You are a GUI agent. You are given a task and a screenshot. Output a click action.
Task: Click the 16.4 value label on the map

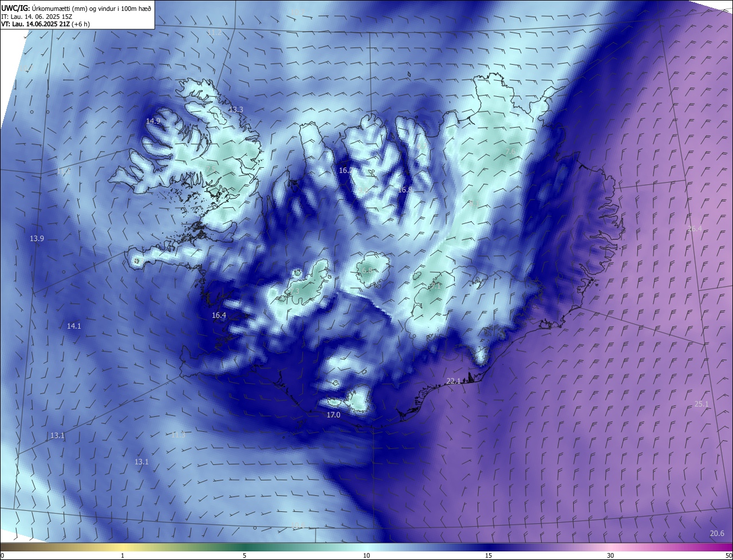click(x=219, y=315)
